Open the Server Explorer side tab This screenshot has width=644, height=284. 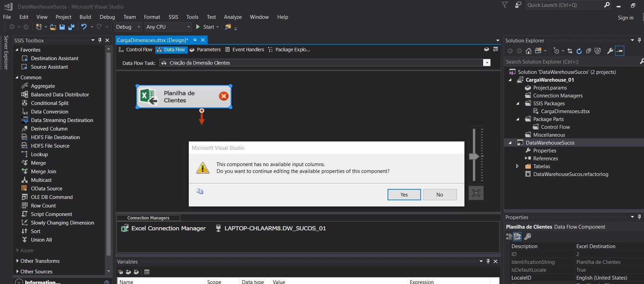click(6, 52)
